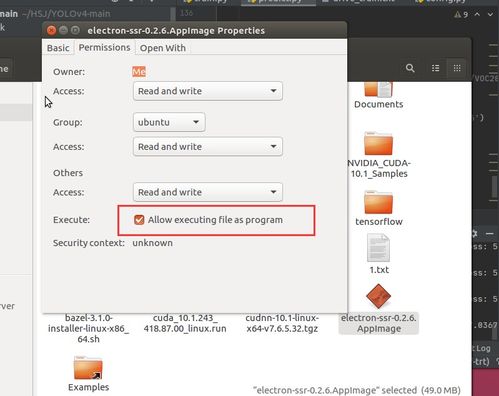The image size is (499, 396).
Task: Select the NVIDIA_CUDA-10.1_Samples folder
Action: click(378, 143)
